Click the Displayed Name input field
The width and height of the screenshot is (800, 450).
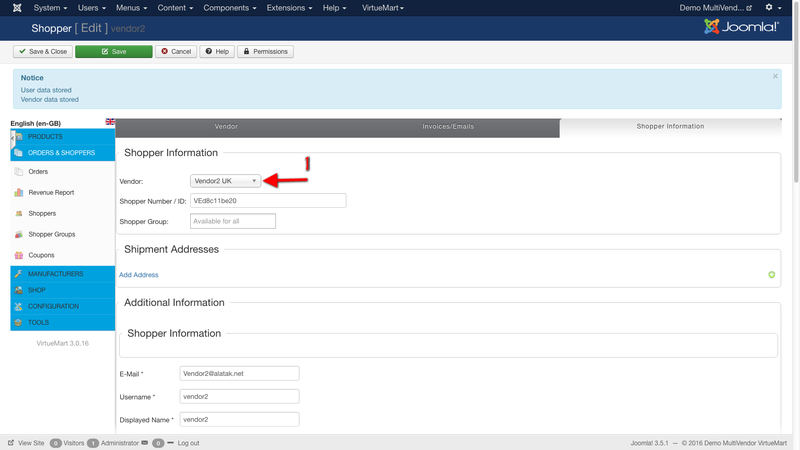[x=239, y=419]
